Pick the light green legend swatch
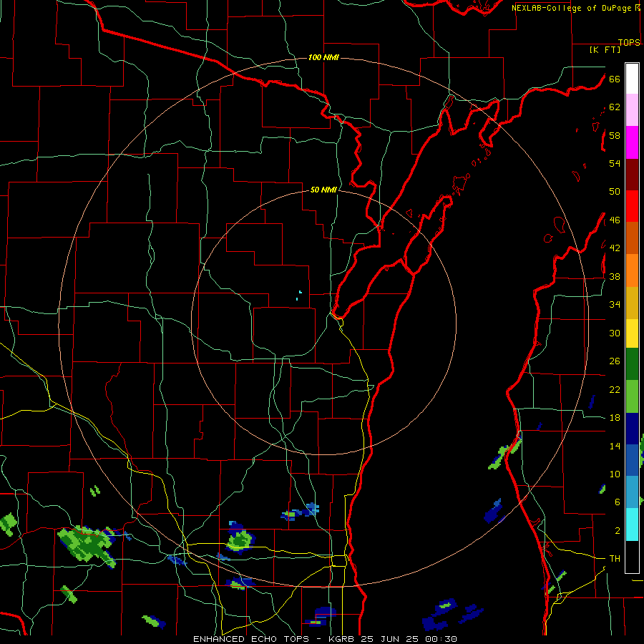 pos(632,396)
